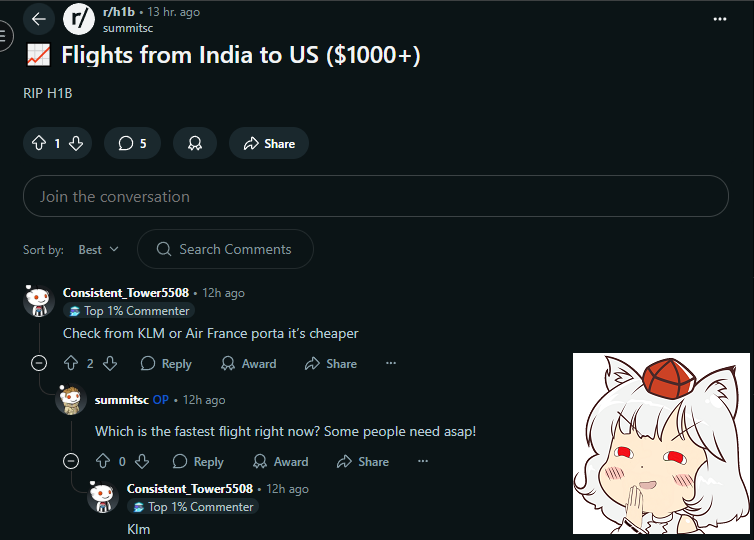The height and width of the screenshot is (540, 754).
Task: Open more options on first comment
Action: [x=391, y=363]
